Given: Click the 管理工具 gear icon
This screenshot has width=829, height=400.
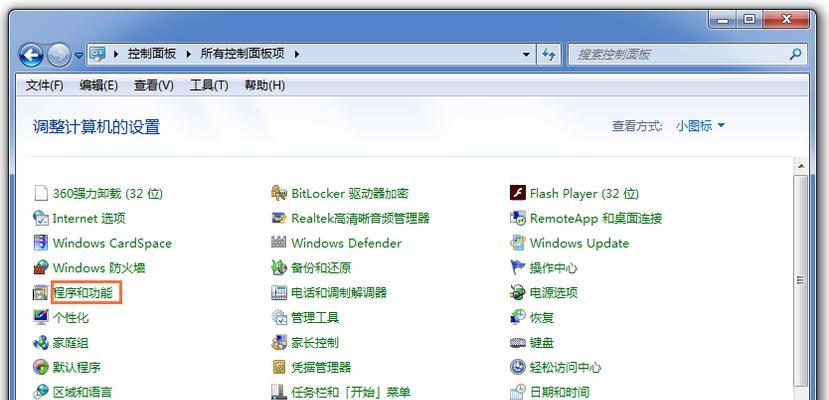Looking at the screenshot, I should coord(279,318).
